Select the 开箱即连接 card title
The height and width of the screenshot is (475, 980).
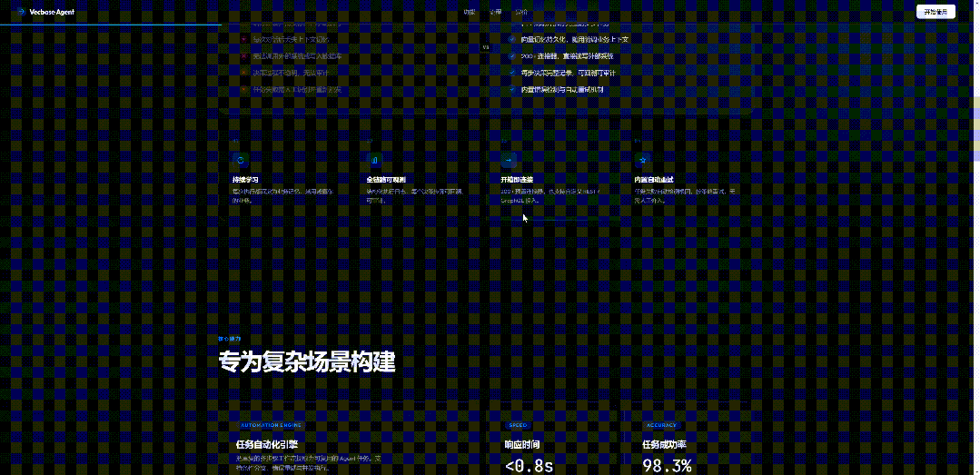tap(517, 180)
